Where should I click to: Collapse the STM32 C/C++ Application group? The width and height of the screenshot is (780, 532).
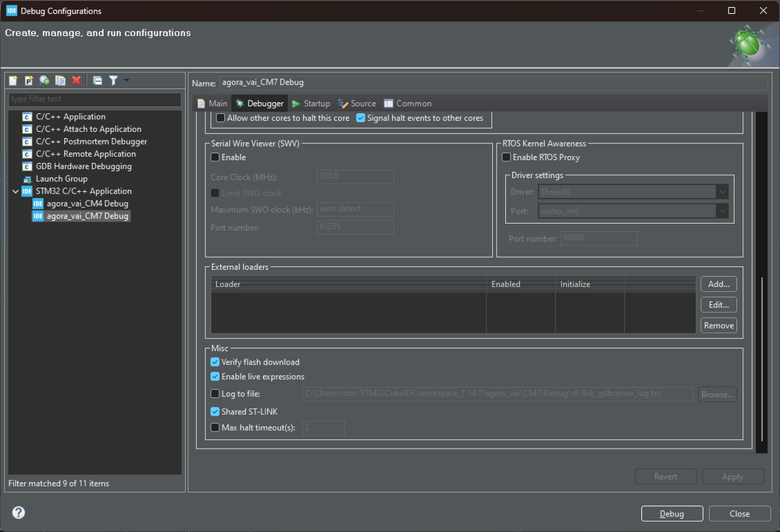pos(15,190)
